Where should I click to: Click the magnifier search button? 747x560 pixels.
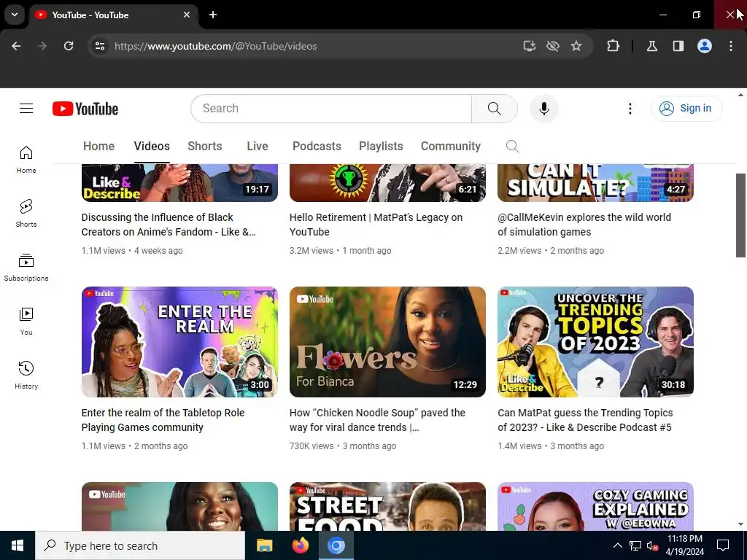494,109
